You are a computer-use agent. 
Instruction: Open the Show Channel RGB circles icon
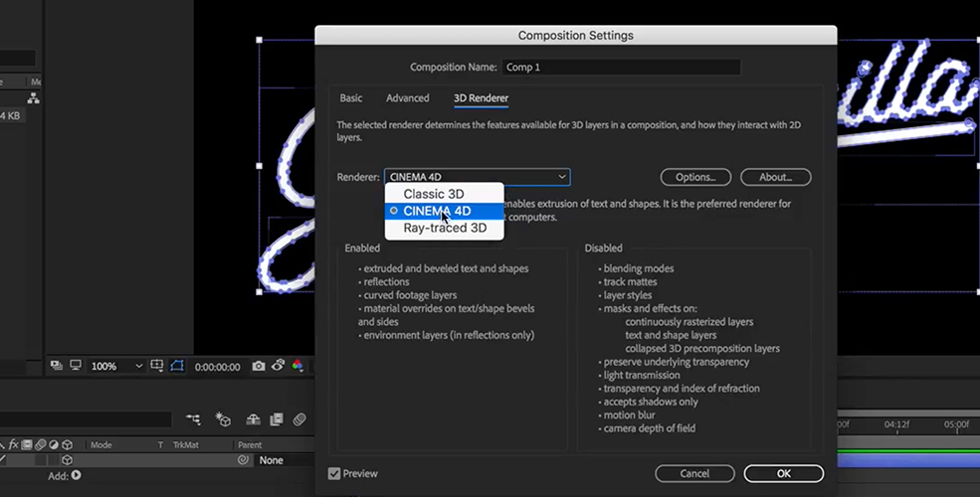pyautogui.click(x=297, y=366)
